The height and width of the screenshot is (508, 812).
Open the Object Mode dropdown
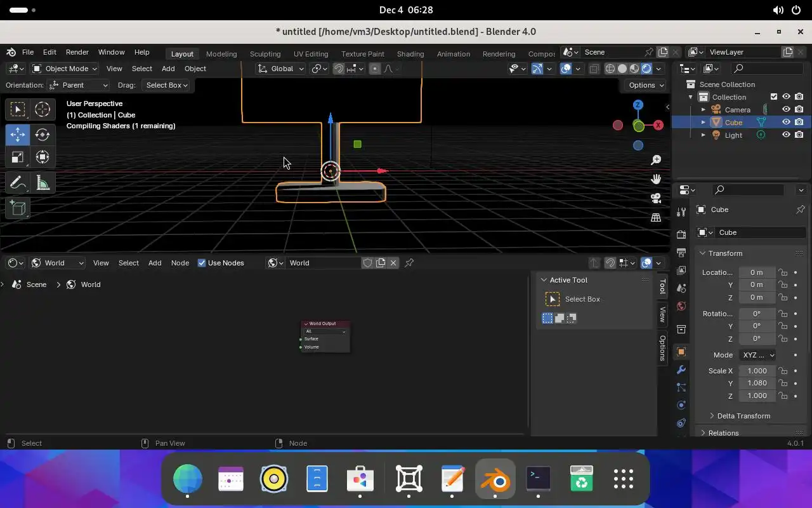click(x=65, y=69)
